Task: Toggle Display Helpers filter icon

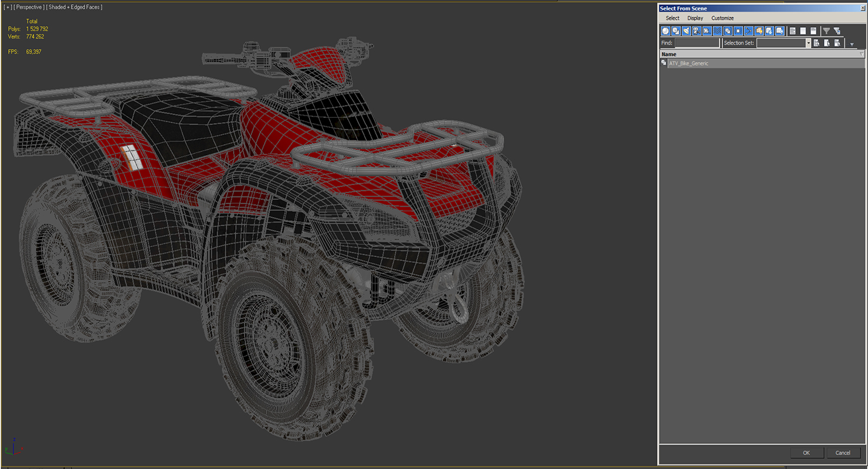Action: 707,30
